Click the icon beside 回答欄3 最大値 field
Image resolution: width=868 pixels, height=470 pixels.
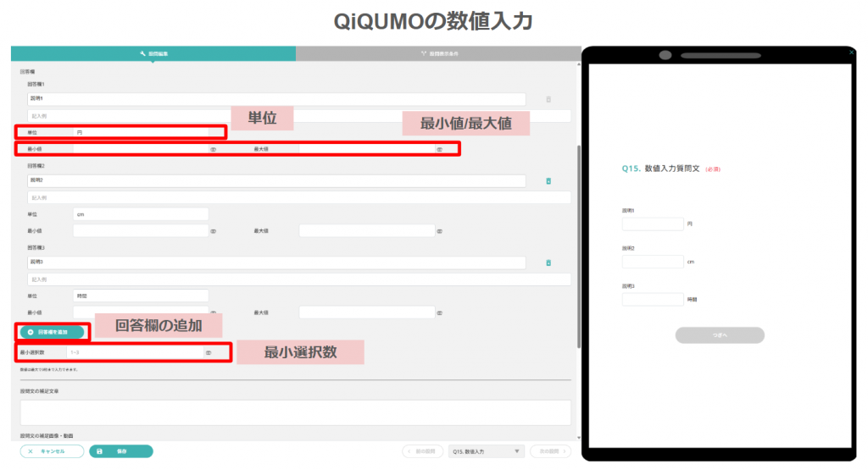[440, 313]
